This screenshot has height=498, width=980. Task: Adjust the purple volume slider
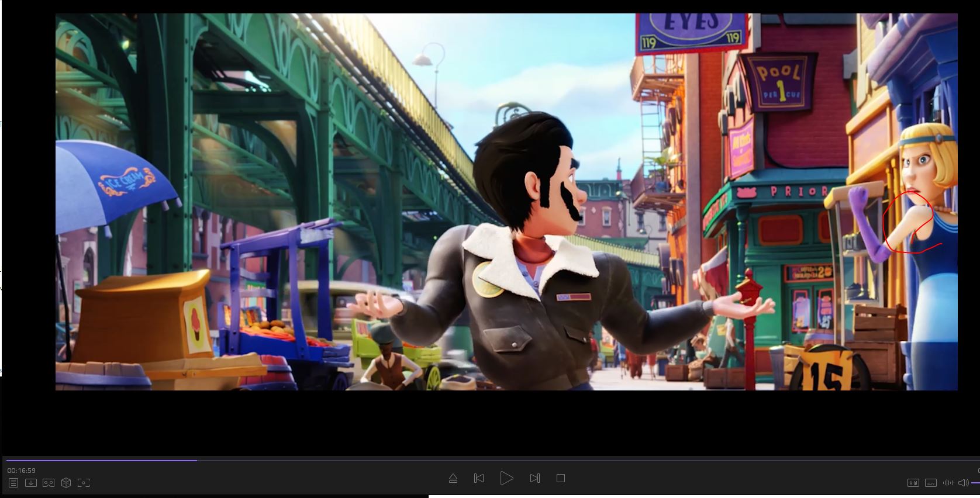pyautogui.click(x=975, y=483)
